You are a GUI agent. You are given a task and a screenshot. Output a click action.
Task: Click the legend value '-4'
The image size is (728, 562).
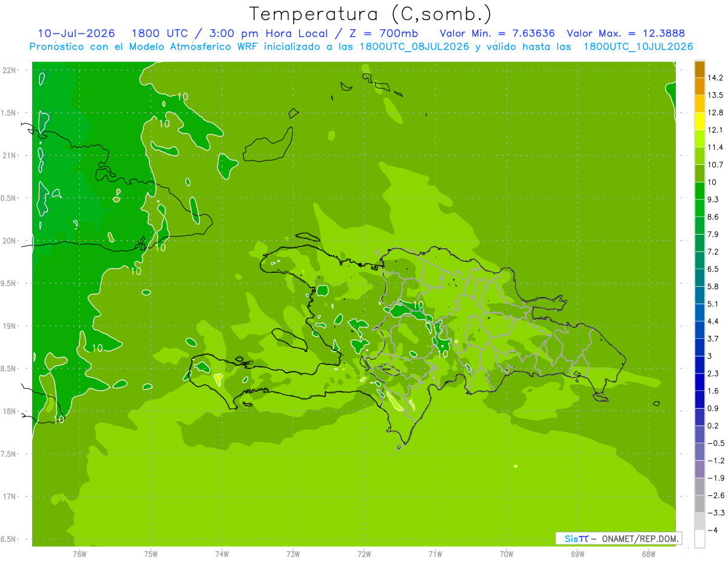click(713, 530)
